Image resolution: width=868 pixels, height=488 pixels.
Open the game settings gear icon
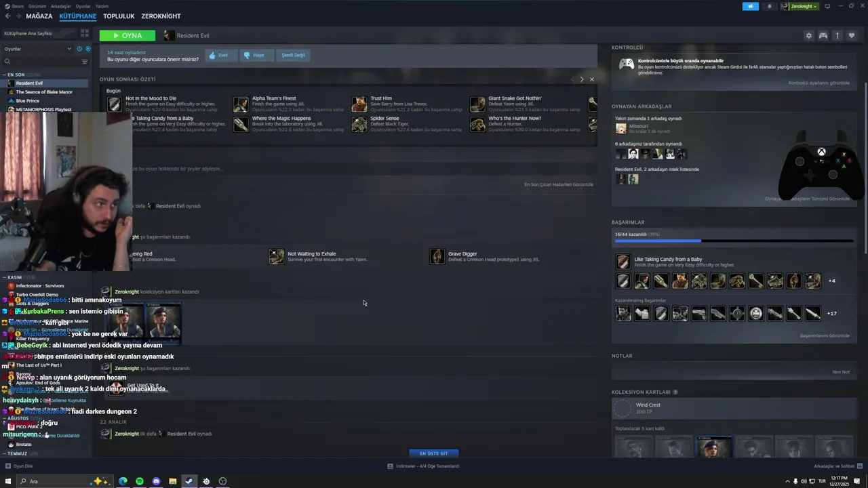(808, 35)
